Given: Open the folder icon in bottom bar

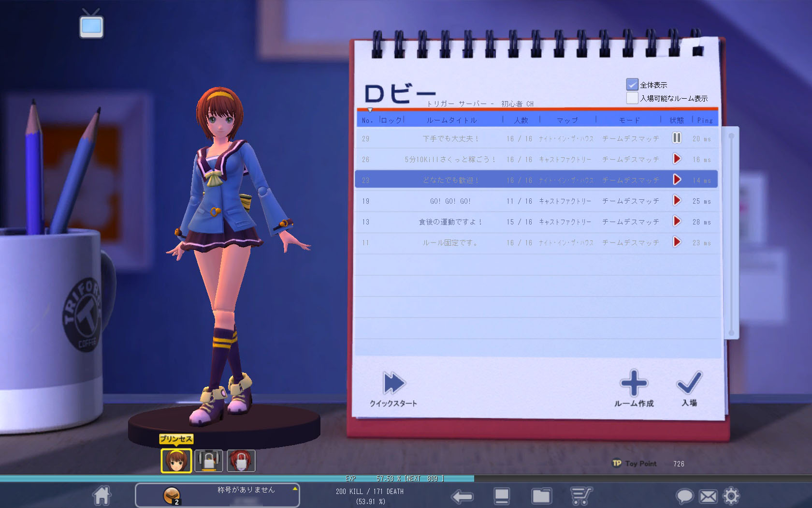Looking at the screenshot, I should (x=541, y=496).
